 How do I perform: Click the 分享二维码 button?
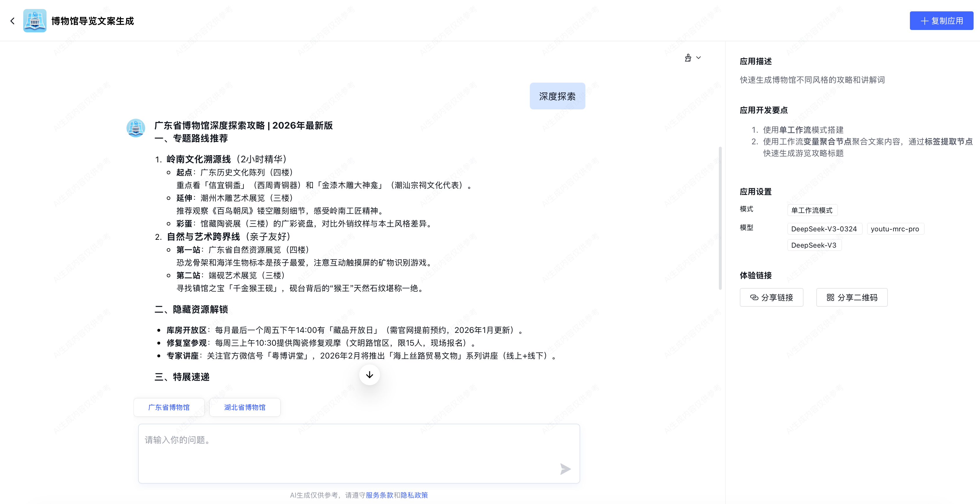point(851,297)
